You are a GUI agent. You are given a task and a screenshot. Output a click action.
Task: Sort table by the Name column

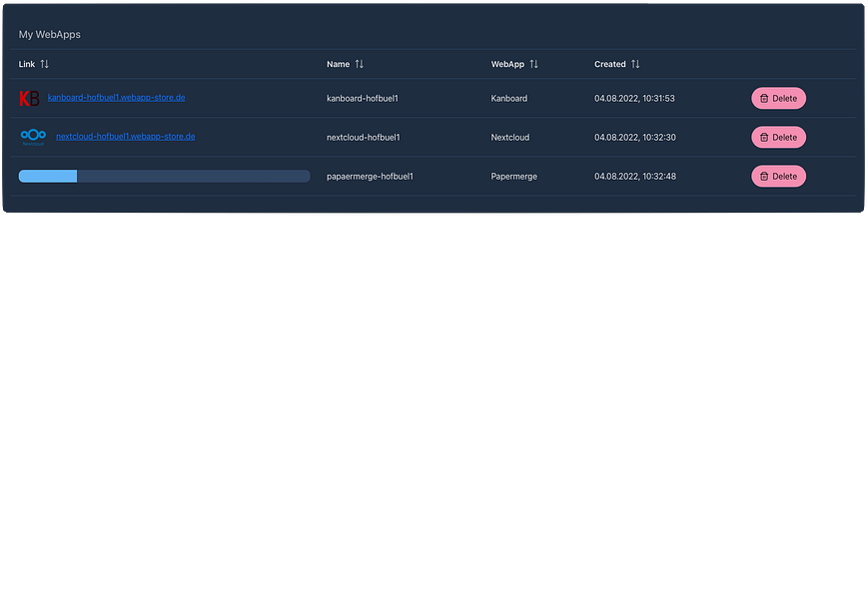click(360, 64)
